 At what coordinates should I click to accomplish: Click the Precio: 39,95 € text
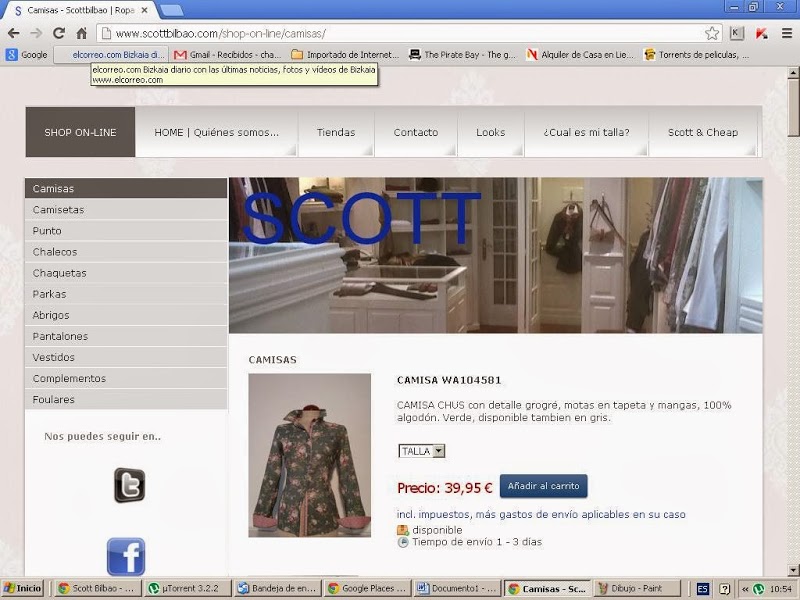tap(445, 488)
